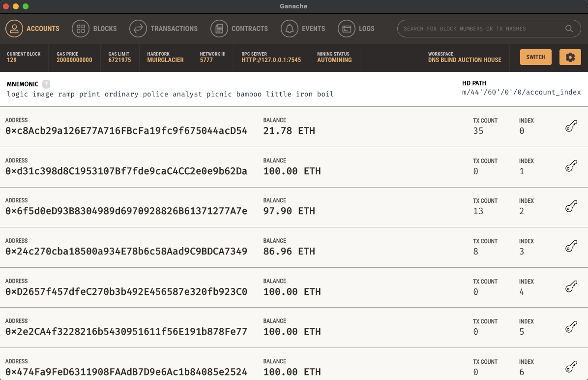This screenshot has height=380, width=588.
Task: Click the 21.78 ETH balance
Action: click(289, 130)
